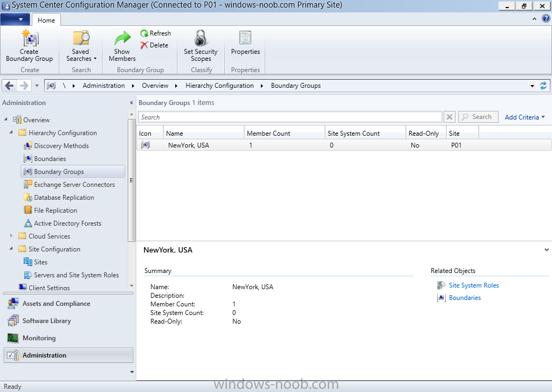Click the Overview node icon
The height and width of the screenshot is (392, 552).
click(x=17, y=120)
